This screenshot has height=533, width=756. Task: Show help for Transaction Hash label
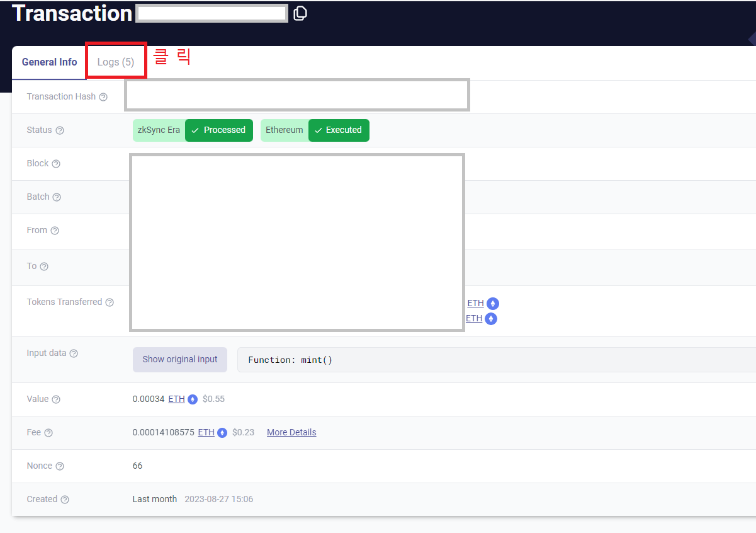103,97
